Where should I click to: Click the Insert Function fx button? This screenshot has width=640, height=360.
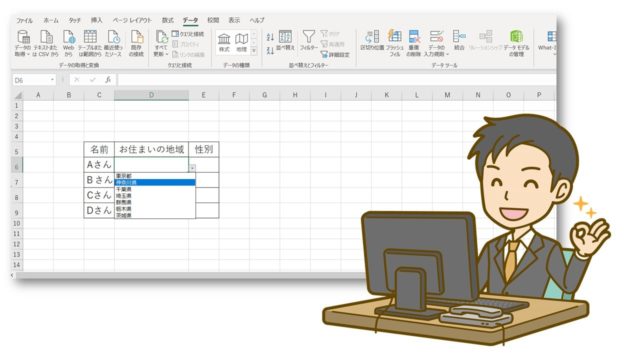pyautogui.click(x=108, y=80)
